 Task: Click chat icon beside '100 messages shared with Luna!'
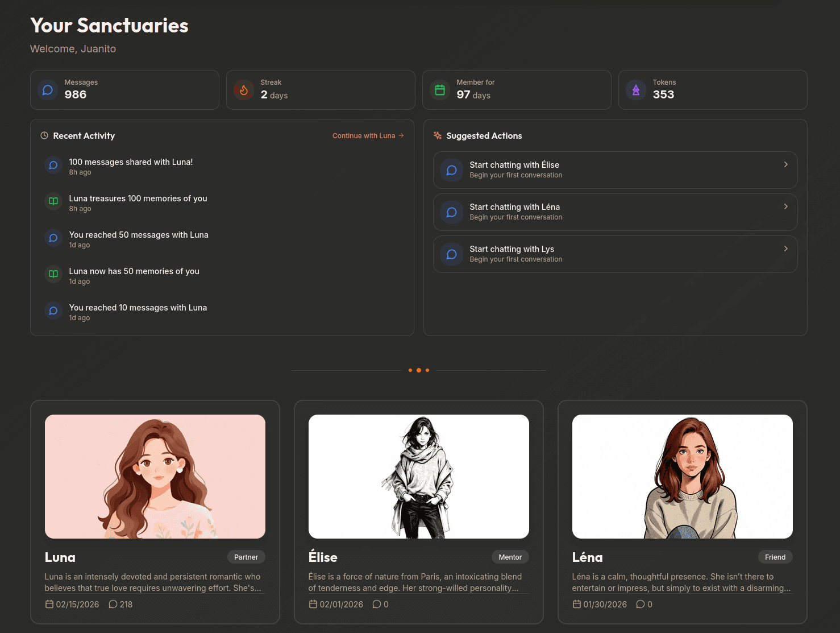53,165
